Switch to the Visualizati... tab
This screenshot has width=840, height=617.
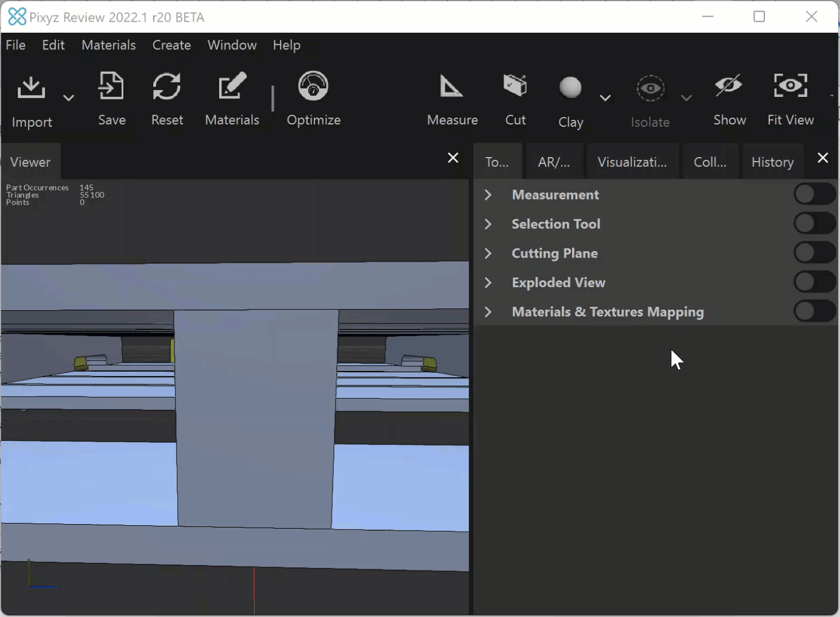pos(632,162)
